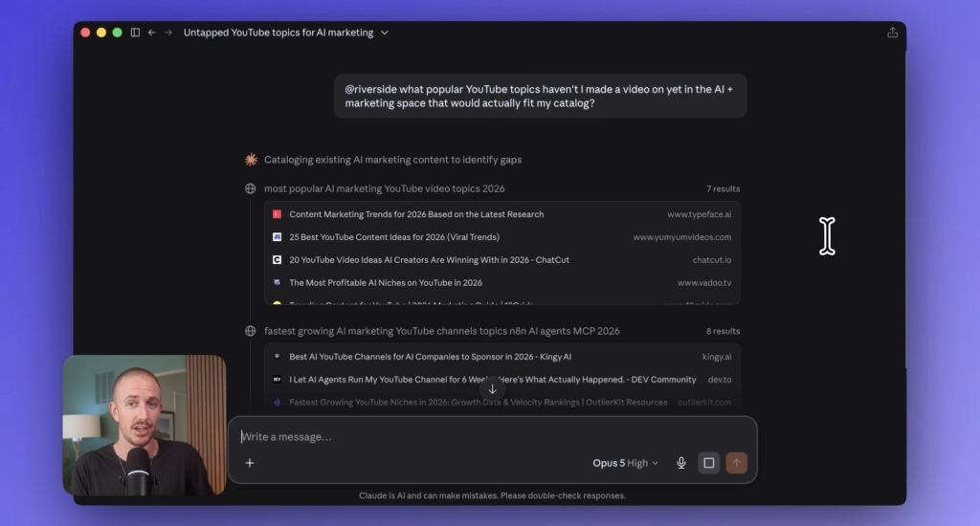Click globe icon beside 'most popular AI marketing' search
980x526 pixels.
pos(250,188)
